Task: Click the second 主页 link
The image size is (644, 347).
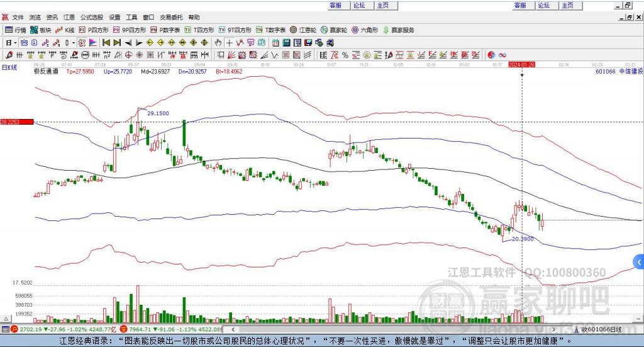Action: [x=568, y=5]
